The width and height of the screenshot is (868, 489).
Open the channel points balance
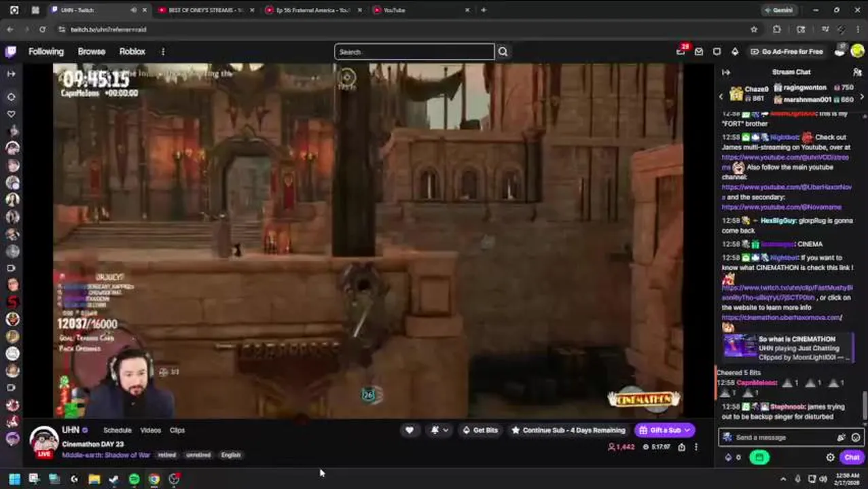tap(733, 458)
